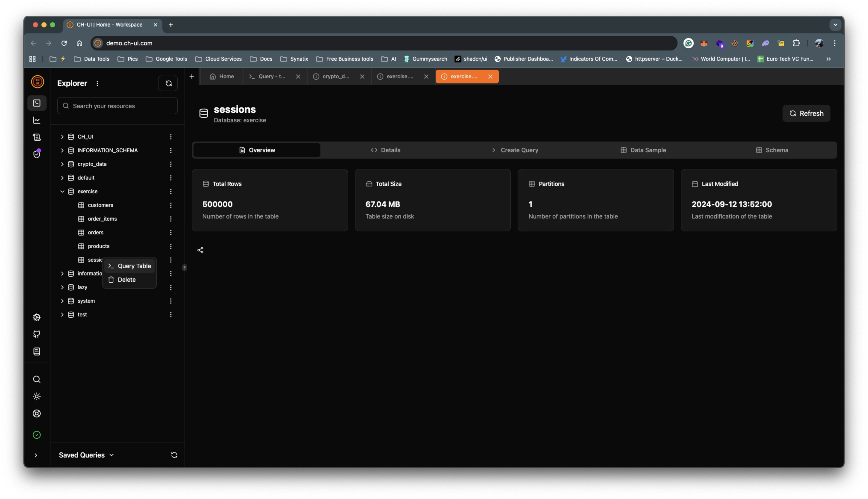Select the products table
The width and height of the screenshot is (868, 499).
(99, 246)
